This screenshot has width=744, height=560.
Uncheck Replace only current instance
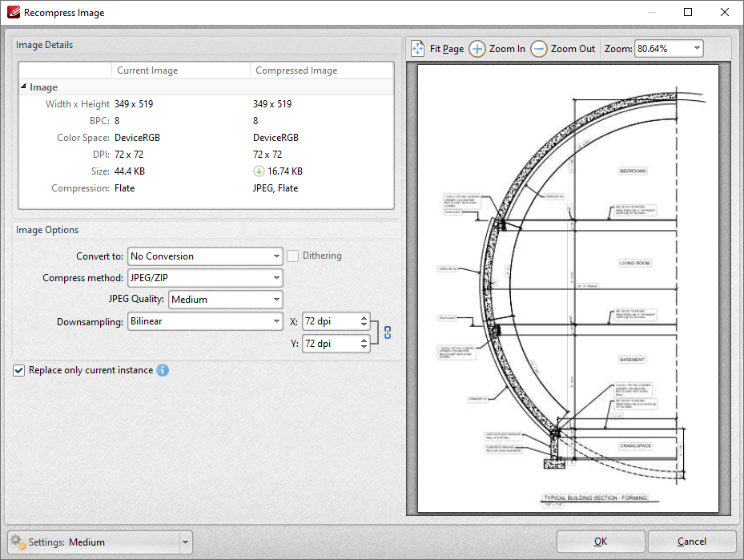(19, 371)
